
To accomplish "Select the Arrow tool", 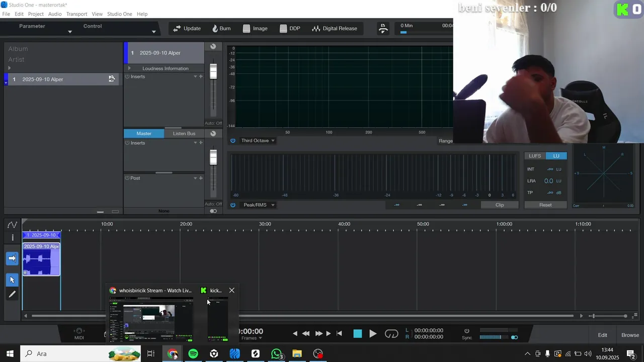I will click(12, 280).
